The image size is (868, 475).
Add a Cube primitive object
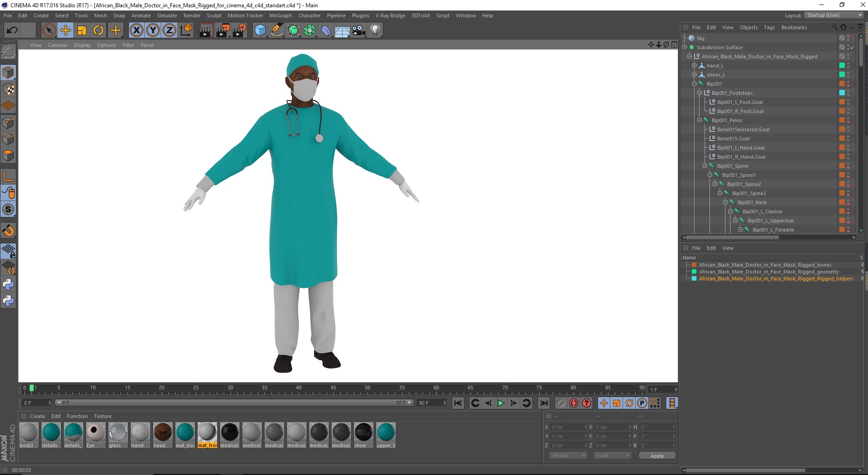point(260,31)
